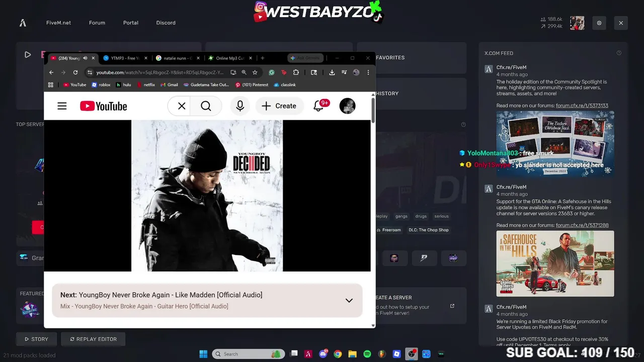The width and height of the screenshot is (644, 362).
Task: Click the YoungBoy Decided album video
Action: point(207,196)
